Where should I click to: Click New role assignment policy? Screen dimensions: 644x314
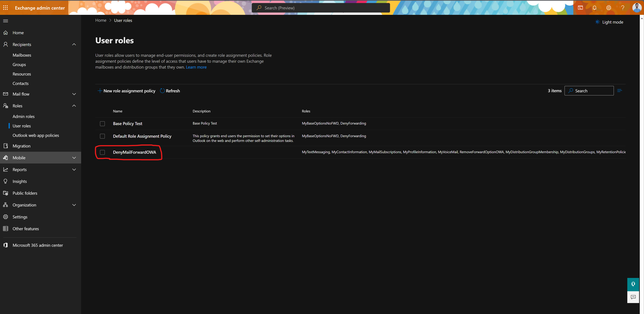(x=127, y=91)
